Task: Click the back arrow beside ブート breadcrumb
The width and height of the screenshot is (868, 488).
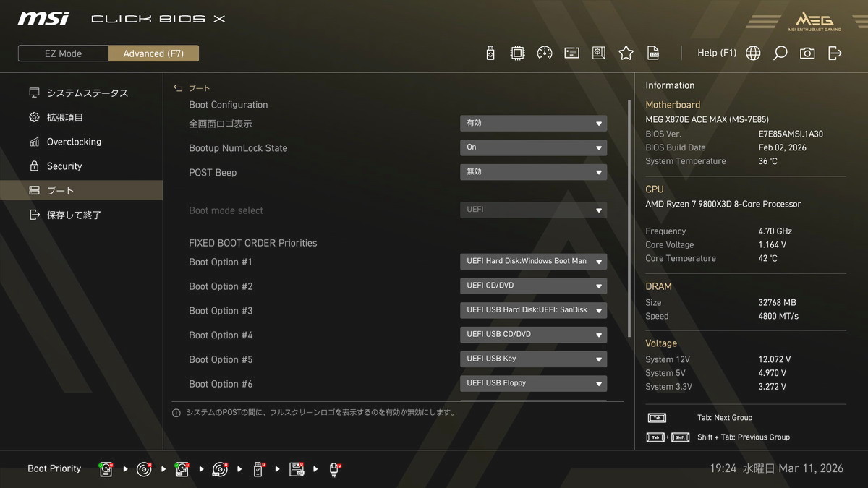Action: [x=178, y=88]
